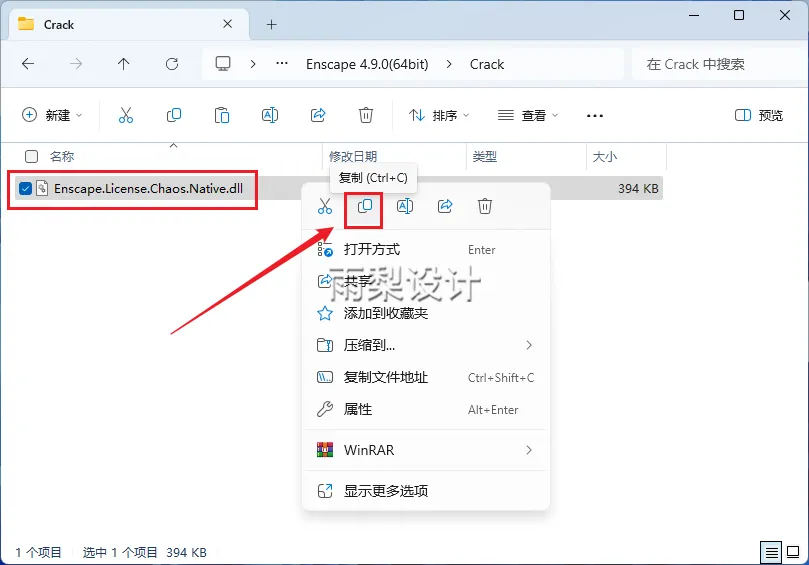Sort by the 类型 column header
The image size is (809, 565).
[484, 156]
